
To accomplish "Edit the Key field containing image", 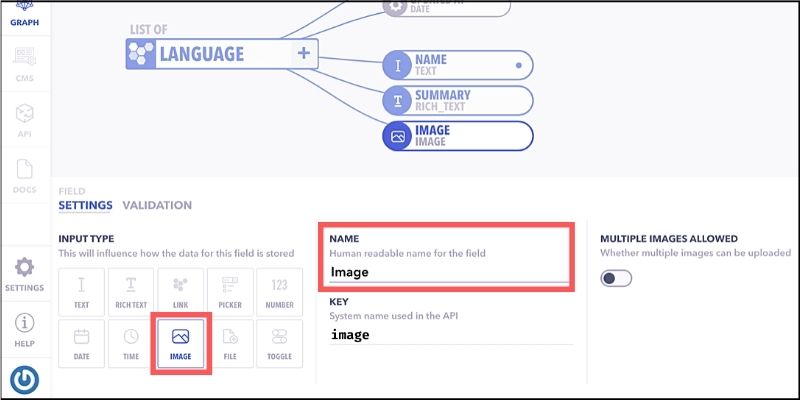I will pos(451,335).
